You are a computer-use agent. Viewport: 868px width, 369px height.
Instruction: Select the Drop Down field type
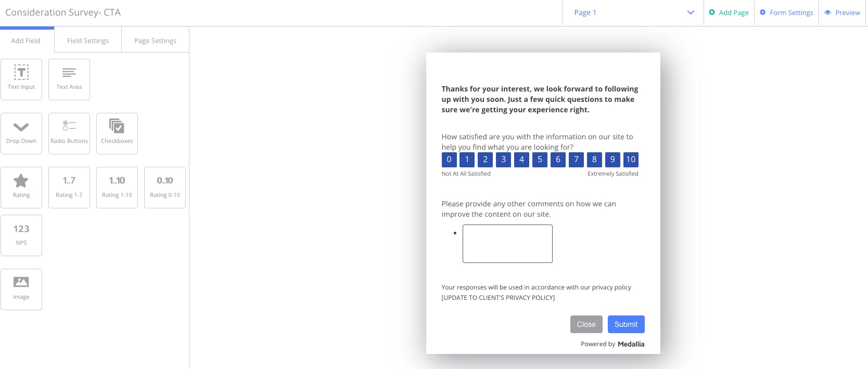pyautogui.click(x=21, y=134)
